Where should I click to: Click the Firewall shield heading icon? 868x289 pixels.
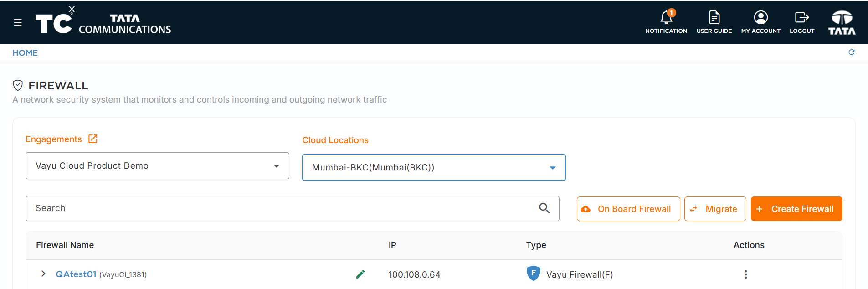tap(18, 85)
